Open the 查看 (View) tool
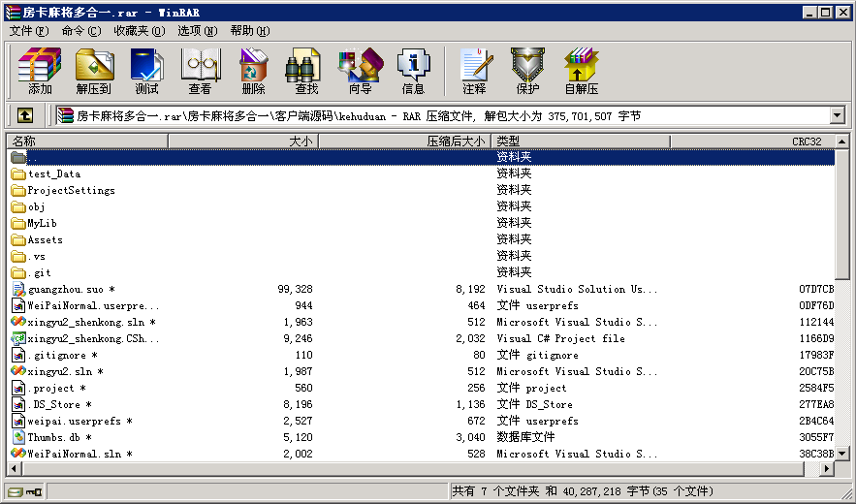Viewport: 856px width, 504px height. click(200, 71)
